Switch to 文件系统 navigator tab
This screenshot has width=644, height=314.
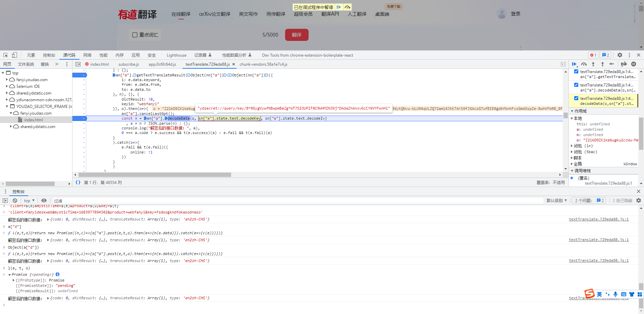tap(26, 64)
